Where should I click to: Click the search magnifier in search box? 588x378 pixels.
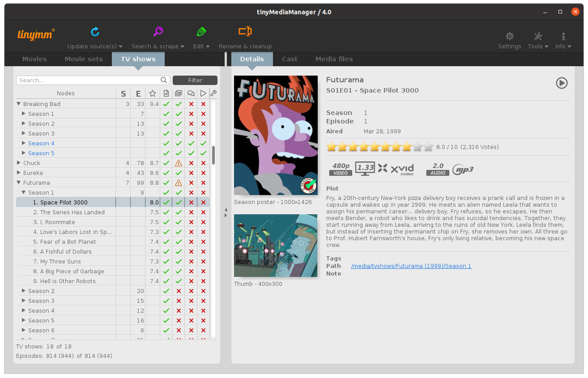coord(164,81)
